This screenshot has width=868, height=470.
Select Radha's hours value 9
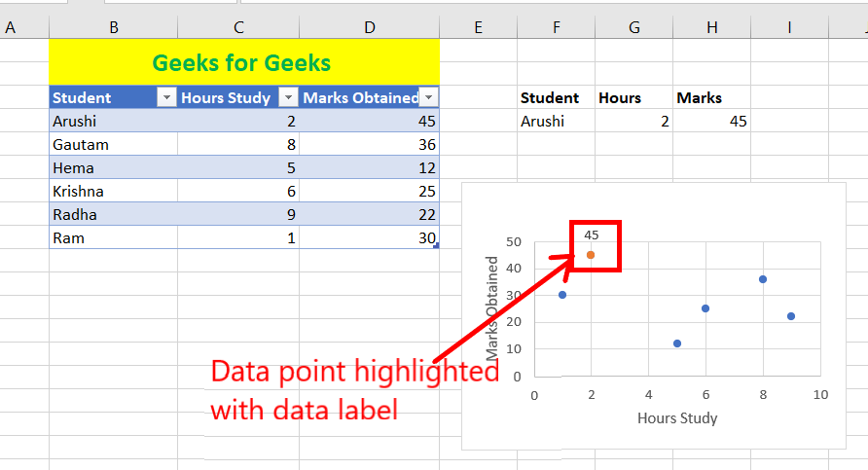[x=238, y=214]
